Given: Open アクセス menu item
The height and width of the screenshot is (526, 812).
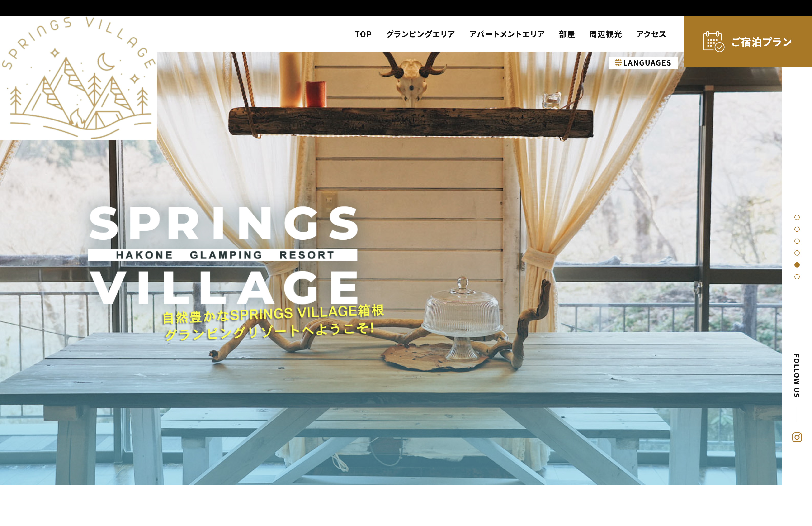Looking at the screenshot, I should pyautogui.click(x=651, y=34).
